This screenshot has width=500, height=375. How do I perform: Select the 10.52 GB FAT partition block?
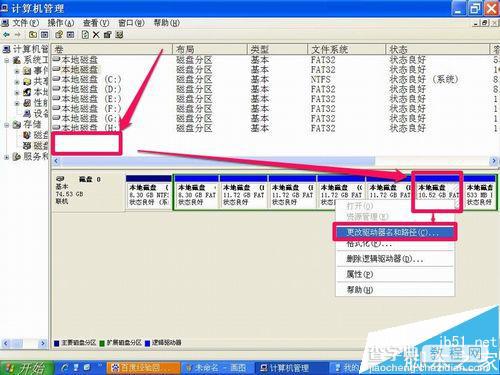(437, 192)
